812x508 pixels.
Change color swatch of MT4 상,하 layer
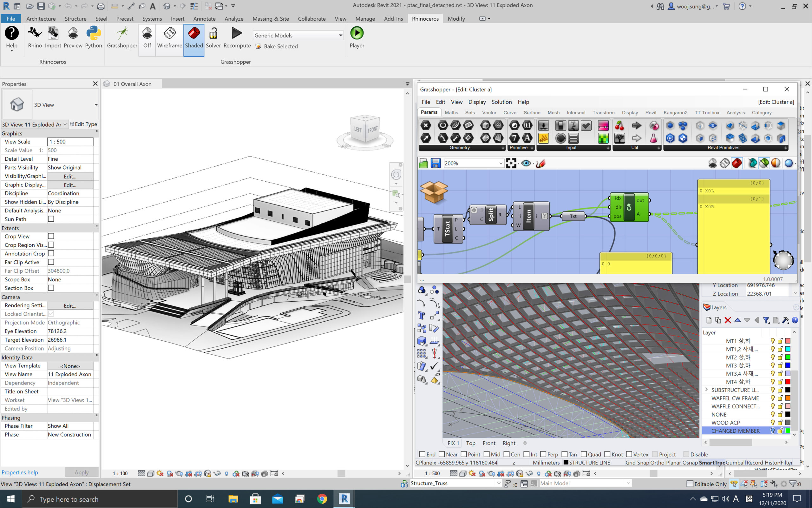point(788,381)
